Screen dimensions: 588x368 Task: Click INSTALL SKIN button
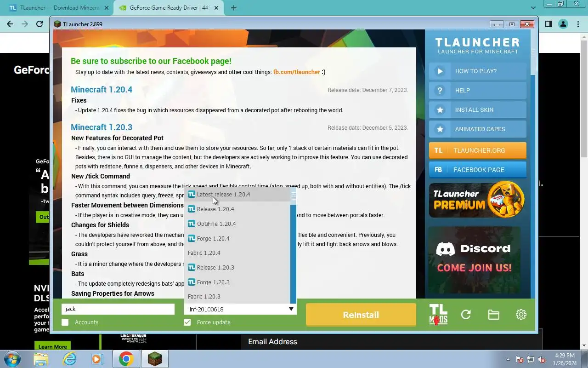click(x=478, y=110)
